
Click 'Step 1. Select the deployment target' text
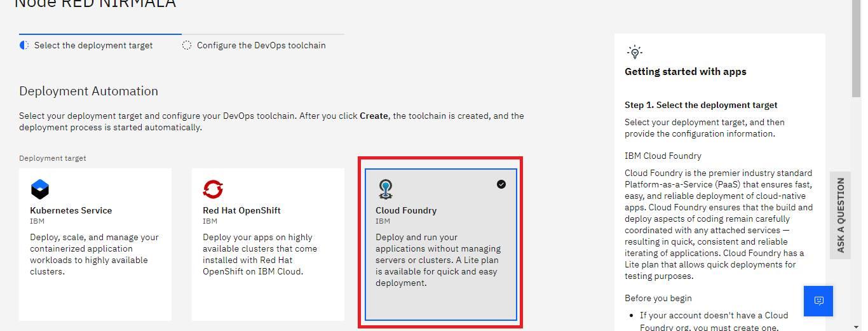coord(701,105)
